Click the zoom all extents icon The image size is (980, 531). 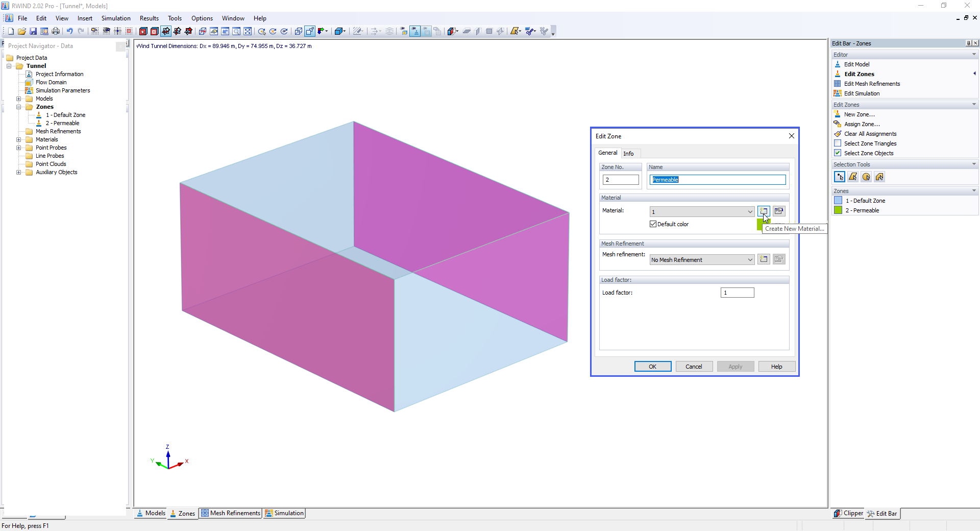tap(248, 31)
